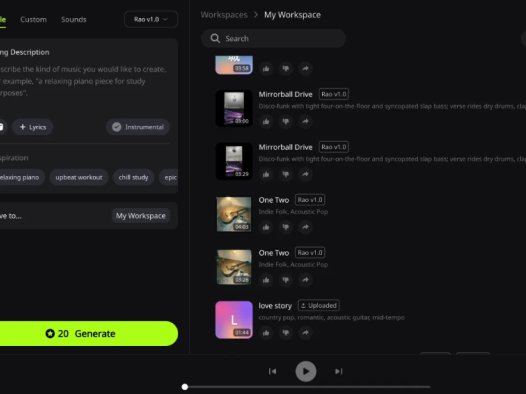Like second Mirrorball Drive track (03:29)
526x394 pixels.
pyautogui.click(x=266, y=174)
